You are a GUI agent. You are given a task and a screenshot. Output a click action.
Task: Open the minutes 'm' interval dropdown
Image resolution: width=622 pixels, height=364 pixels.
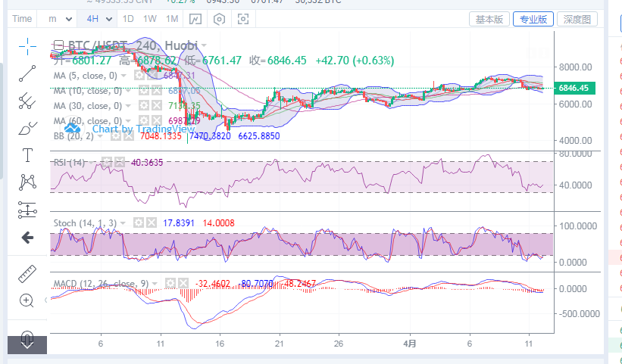pos(58,19)
